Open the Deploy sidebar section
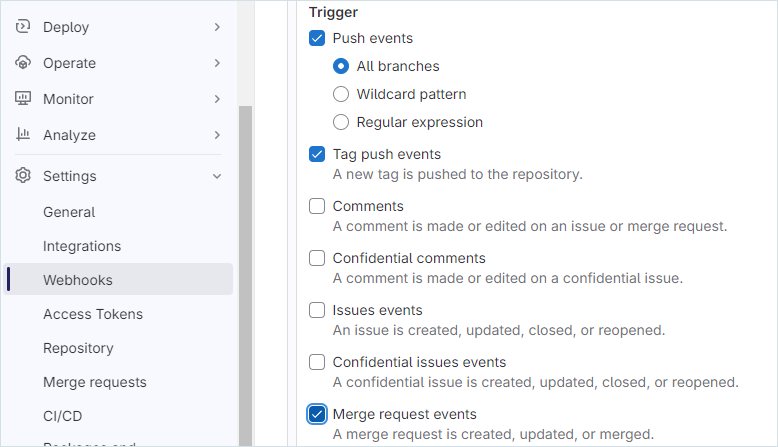The height and width of the screenshot is (447, 778). [118, 27]
